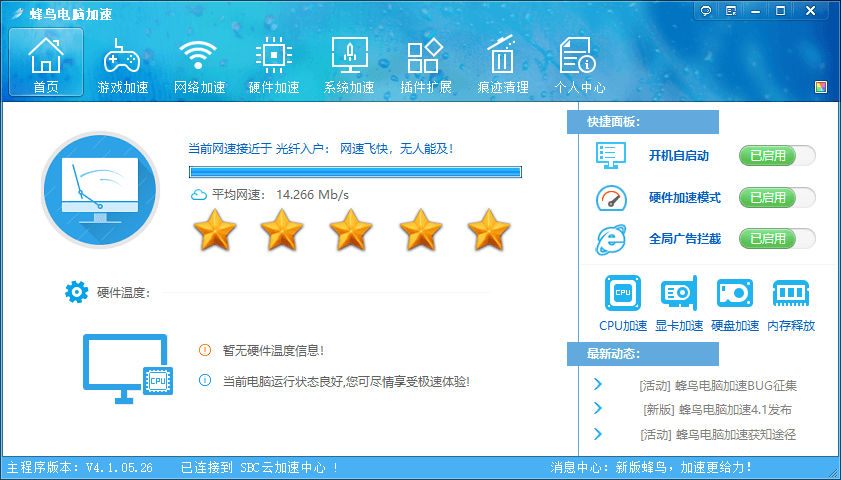Expand the 蜂鸟电脑加速4.1发布 news arrow

598,408
